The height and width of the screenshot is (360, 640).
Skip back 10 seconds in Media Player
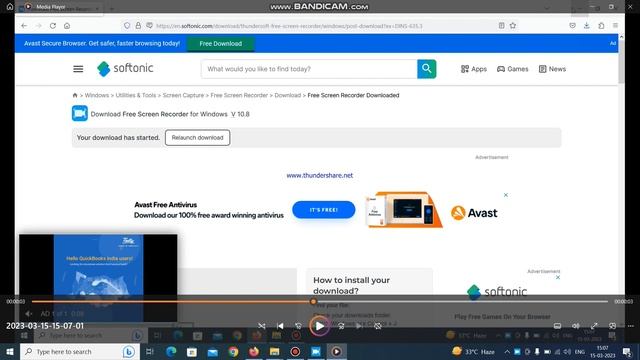(298, 326)
